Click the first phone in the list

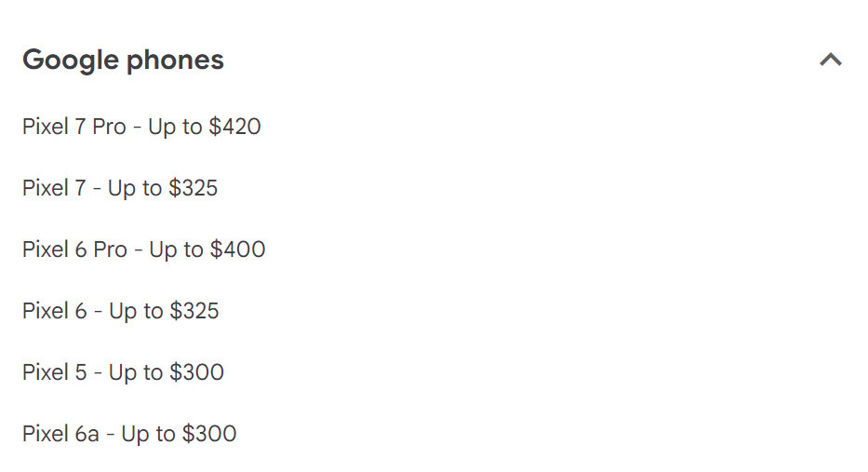coord(141,127)
